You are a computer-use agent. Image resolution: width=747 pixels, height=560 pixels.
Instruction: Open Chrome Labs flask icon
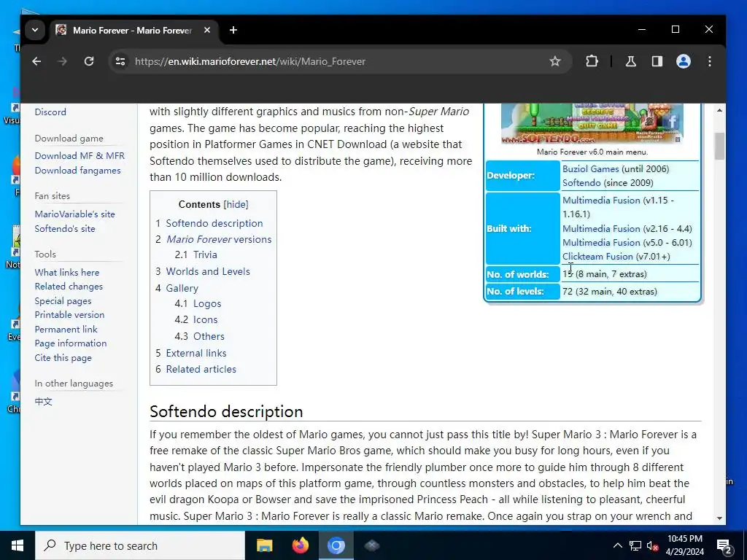click(631, 61)
